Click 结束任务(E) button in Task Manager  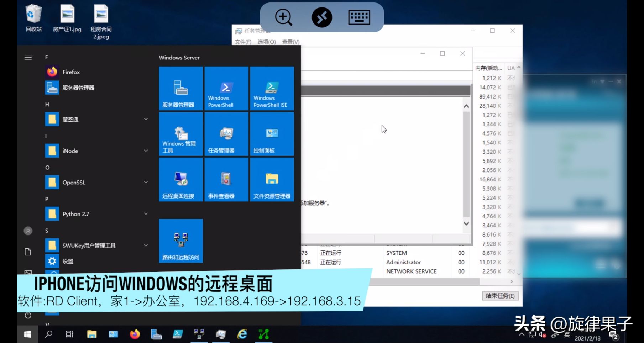[x=500, y=296]
